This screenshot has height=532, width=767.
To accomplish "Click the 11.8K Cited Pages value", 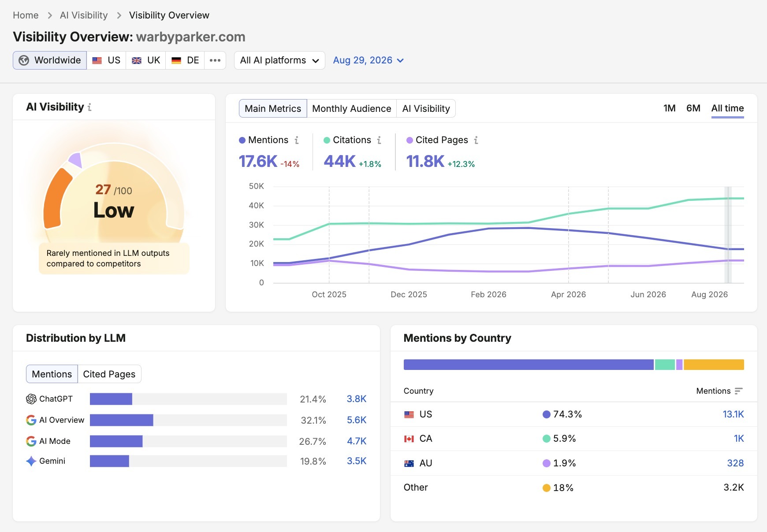I will [x=425, y=162].
